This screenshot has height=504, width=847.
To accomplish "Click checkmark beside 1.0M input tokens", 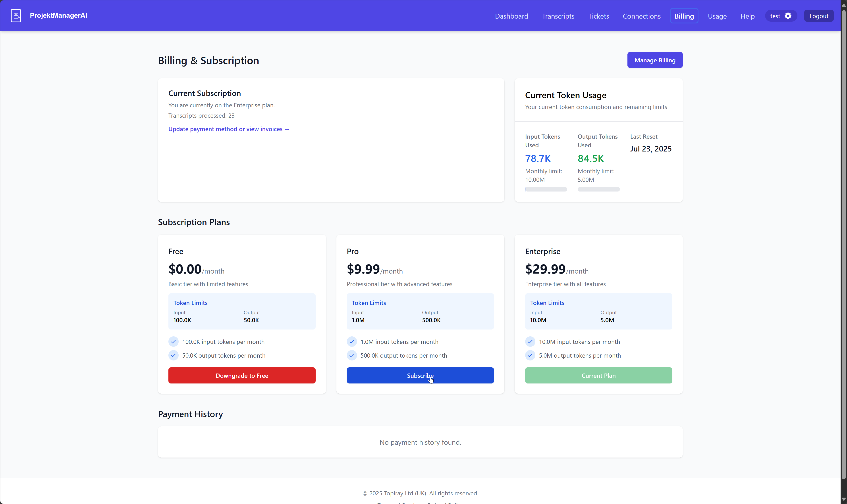I will coord(352,342).
